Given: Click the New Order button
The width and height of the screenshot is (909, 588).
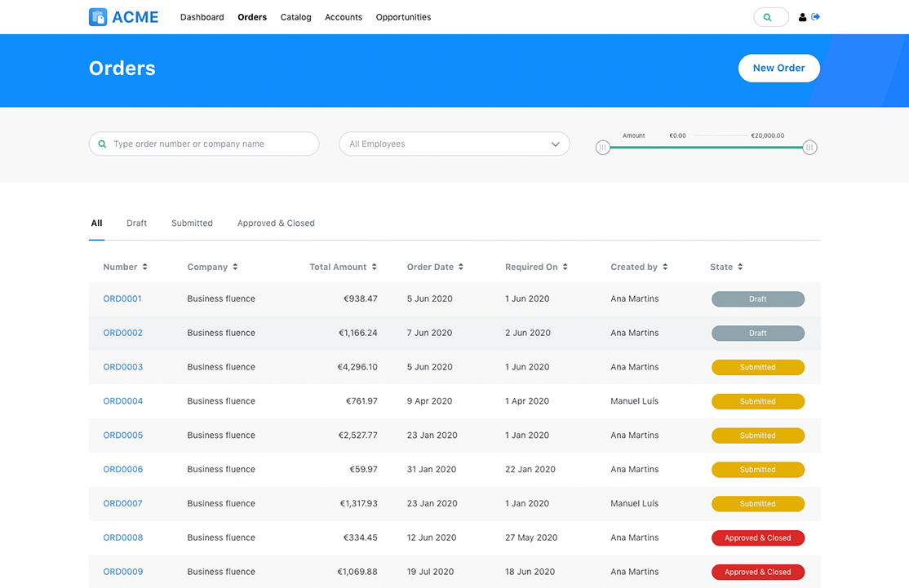Looking at the screenshot, I should pyautogui.click(x=778, y=68).
